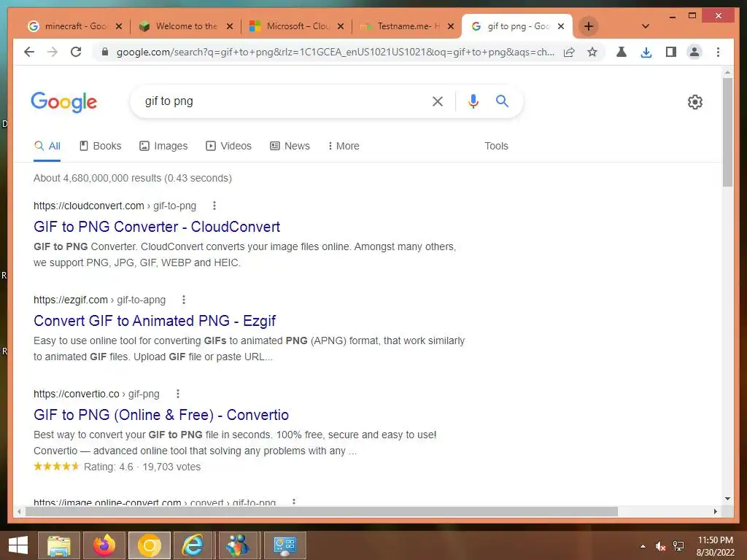
Task: Launch Firefox from the taskbar
Action: tap(104, 545)
